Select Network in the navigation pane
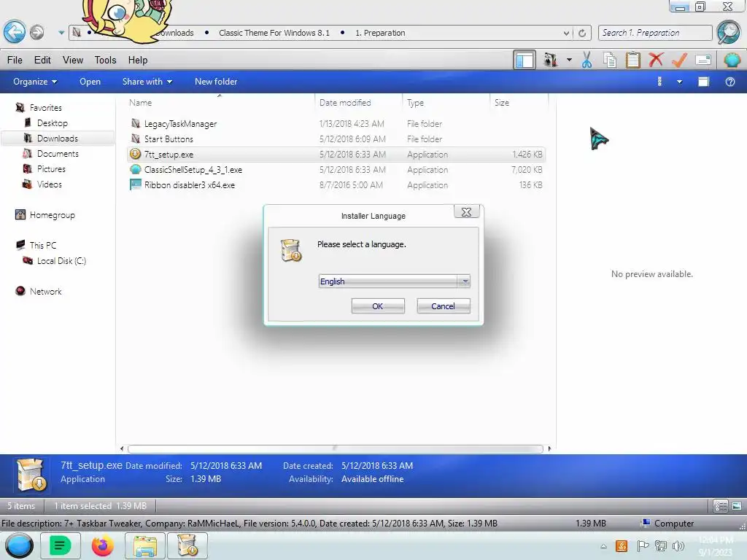This screenshot has width=747, height=560. (45, 291)
